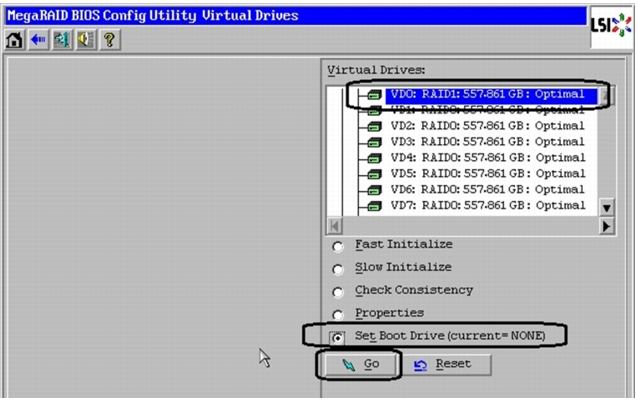This screenshot has width=638, height=411.
Task: Open help with question mark icon
Action: tap(109, 40)
